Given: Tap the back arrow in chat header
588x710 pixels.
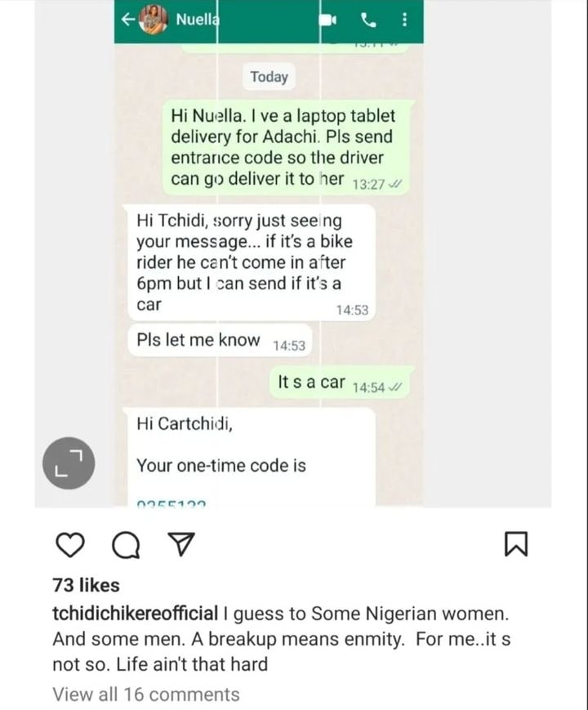Looking at the screenshot, I should 128,20.
